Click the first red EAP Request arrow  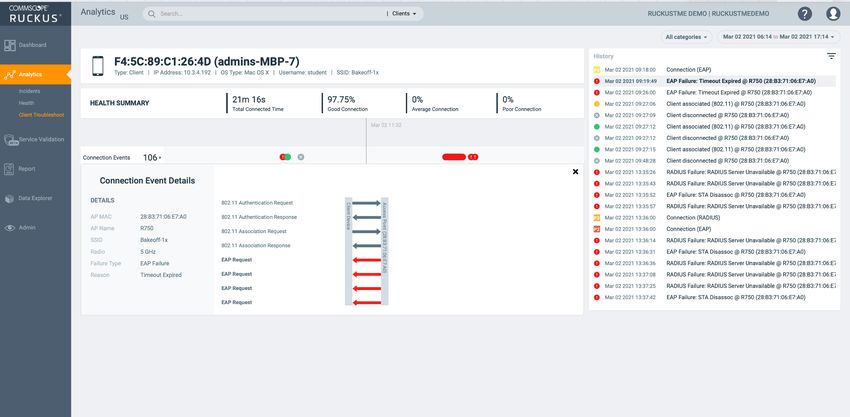pos(366,260)
